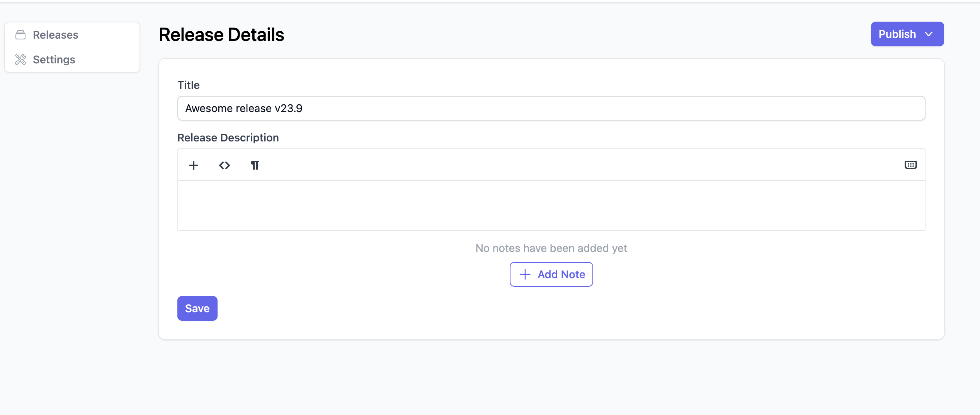Viewport: 980px width, 415px height.
Task: Click the Settings tools icon in sidebar
Action: [20, 60]
